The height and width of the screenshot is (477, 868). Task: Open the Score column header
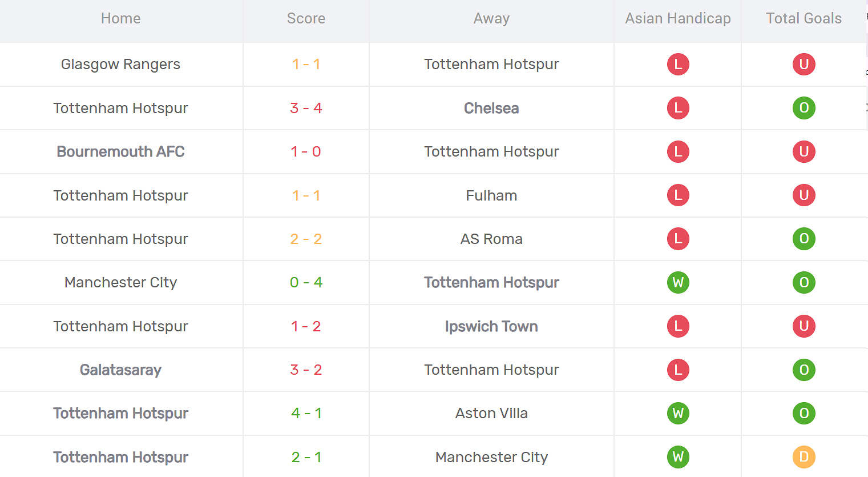click(x=306, y=18)
